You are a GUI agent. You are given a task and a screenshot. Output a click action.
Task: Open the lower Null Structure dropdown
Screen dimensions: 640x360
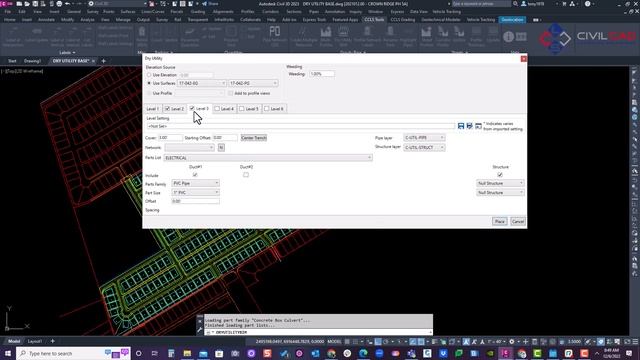click(500, 193)
